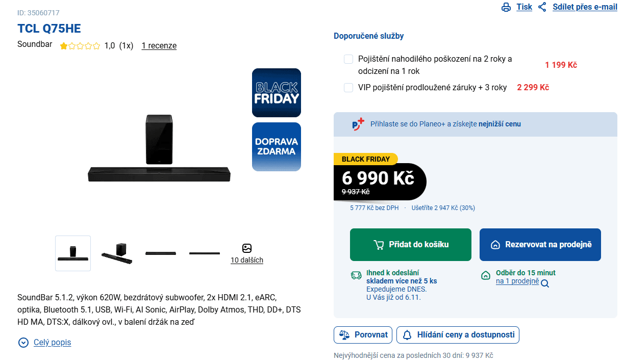Image resolution: width=624 pixels, height=364 pixels.
Task: Click the delivery truck icon under the cart button
Action: click(x=356, y=275)
